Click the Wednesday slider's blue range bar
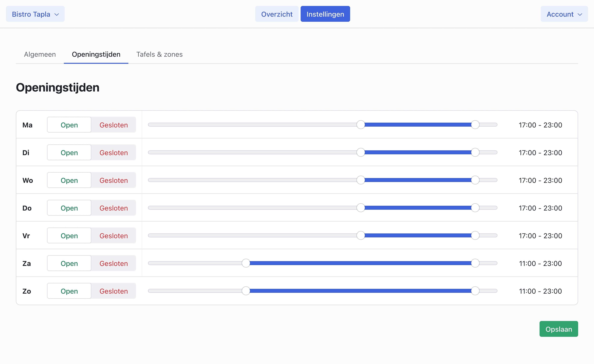This screenshot has height=364, width=594. [418, 180]
